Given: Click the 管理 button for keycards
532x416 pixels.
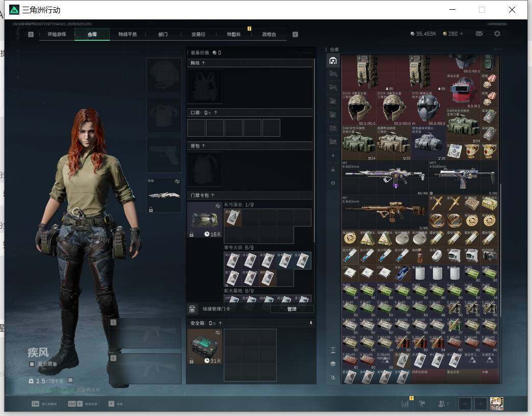Looking at the screenshot, I should pyautogui.click(x=292, y=309).
